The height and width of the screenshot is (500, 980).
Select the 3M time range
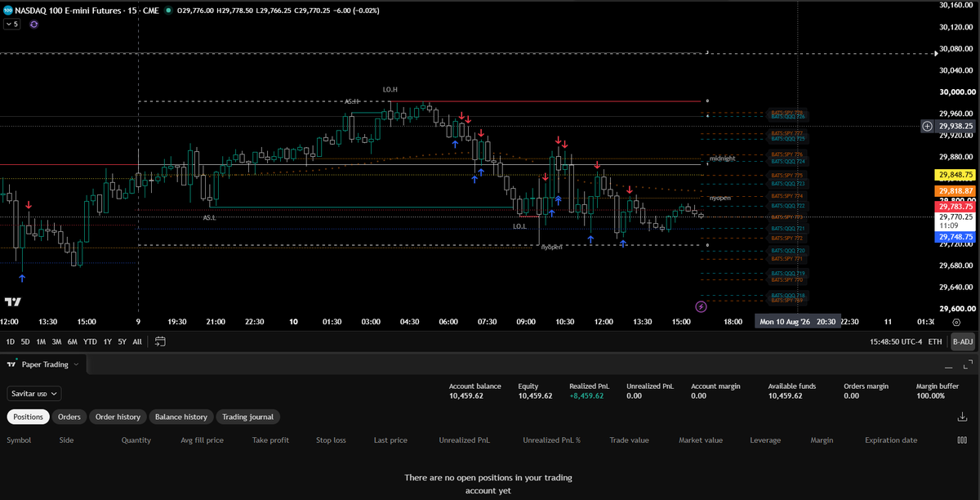click(56, 342)
